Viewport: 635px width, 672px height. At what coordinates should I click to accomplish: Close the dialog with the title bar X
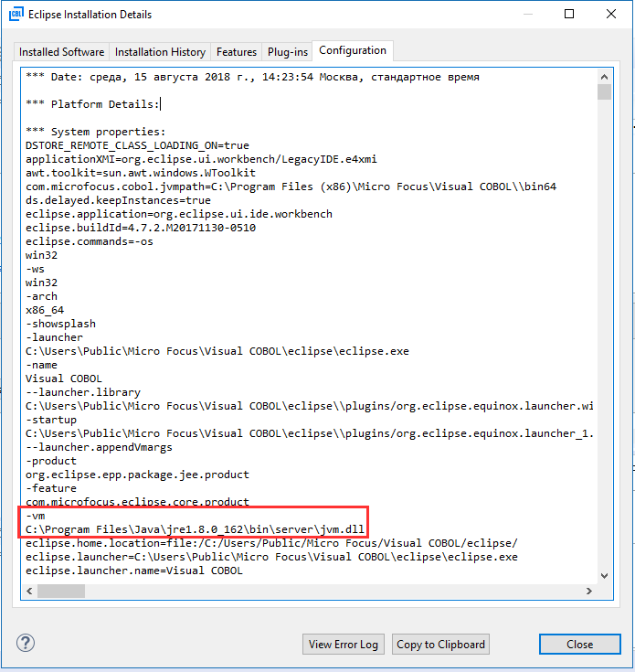click(x=611, y=14)
